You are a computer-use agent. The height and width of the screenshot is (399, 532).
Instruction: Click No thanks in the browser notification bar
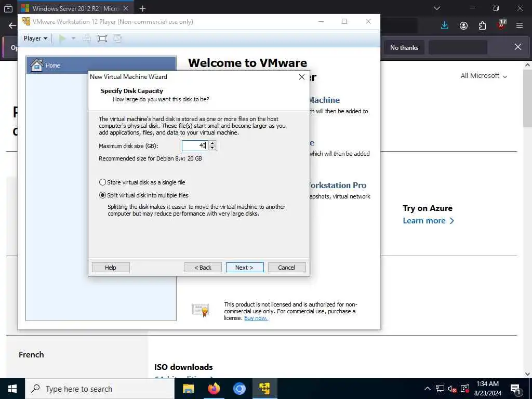click(404, 47)
